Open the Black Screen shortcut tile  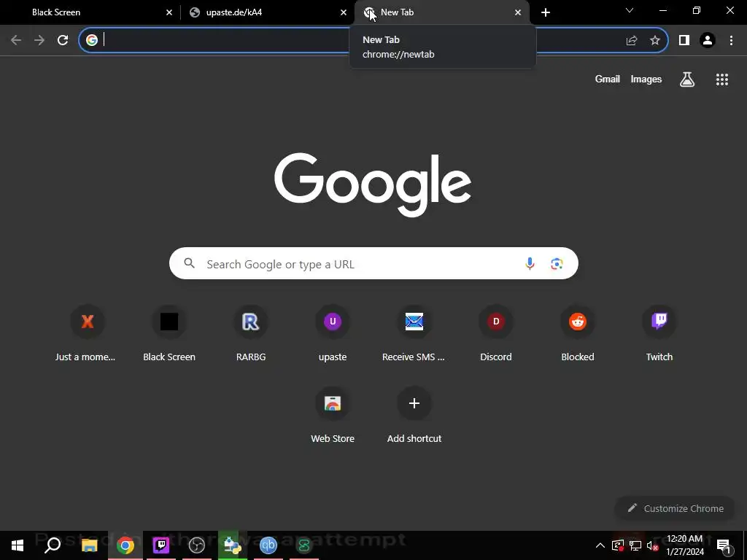coord(169,334)
